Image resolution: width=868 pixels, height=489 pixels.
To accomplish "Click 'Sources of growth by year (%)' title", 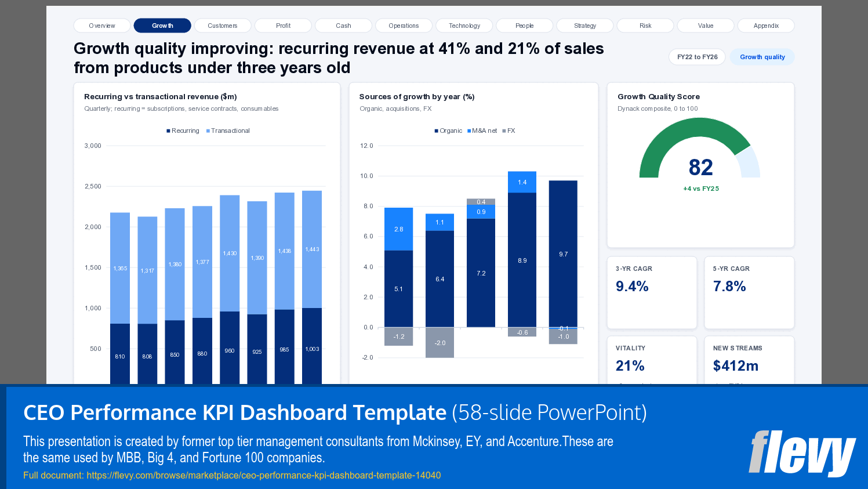I will (417, 97).
